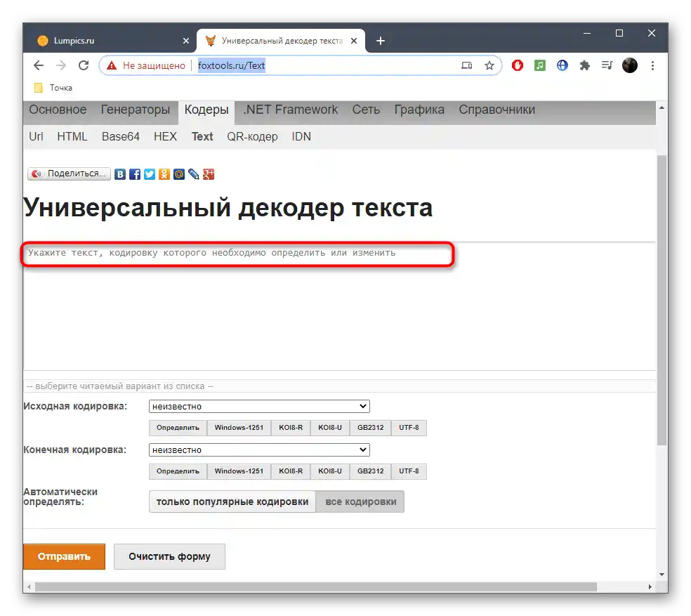Click the device cast icon in address bar

point(467,66)
